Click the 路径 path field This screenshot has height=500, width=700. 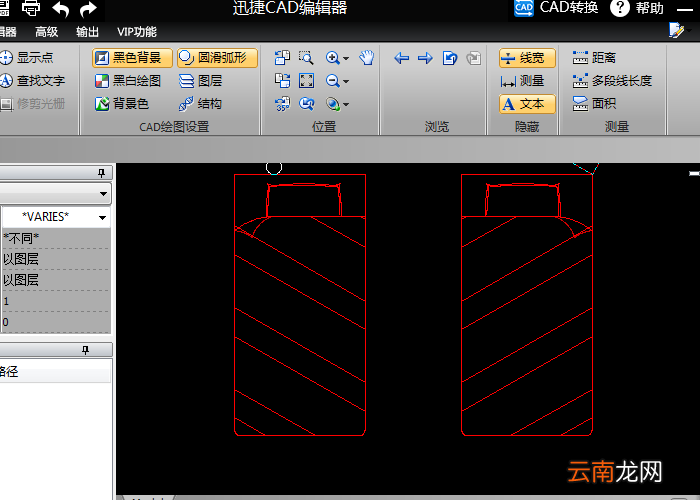click(x=55, y=371)
